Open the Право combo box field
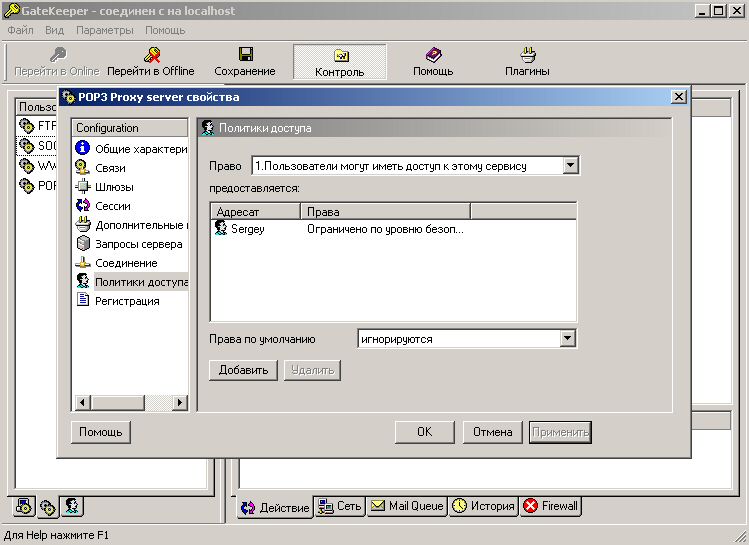Viewport: 749px width, 545px height. click(415, 166)
